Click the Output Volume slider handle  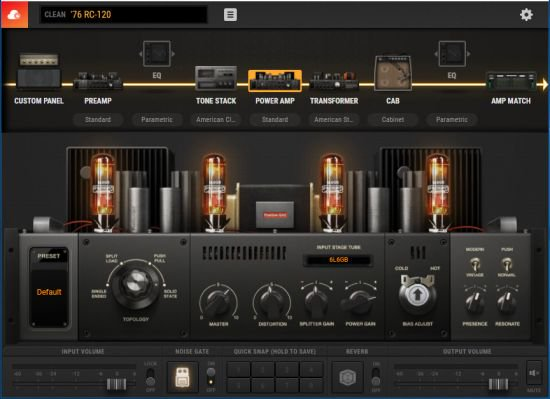[x=498, y=384]
